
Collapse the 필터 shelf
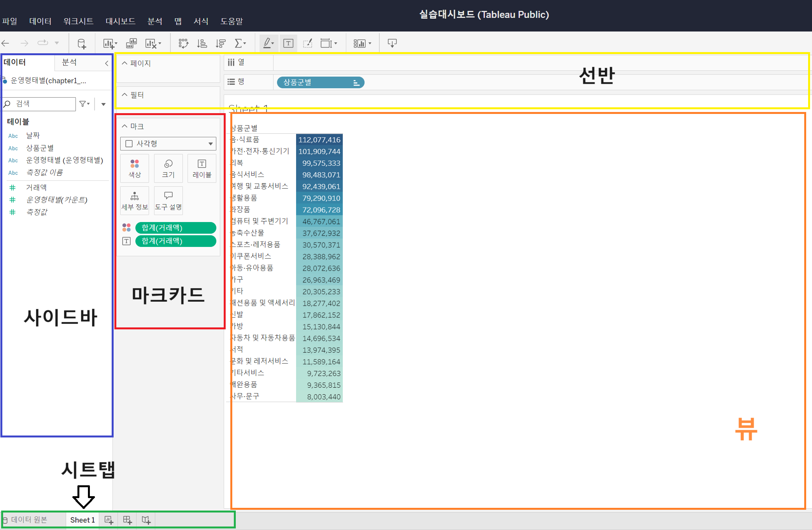[125, 95]
